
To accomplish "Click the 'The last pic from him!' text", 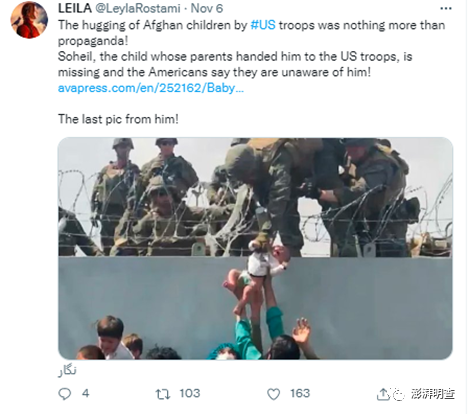I will click(118, 119).
